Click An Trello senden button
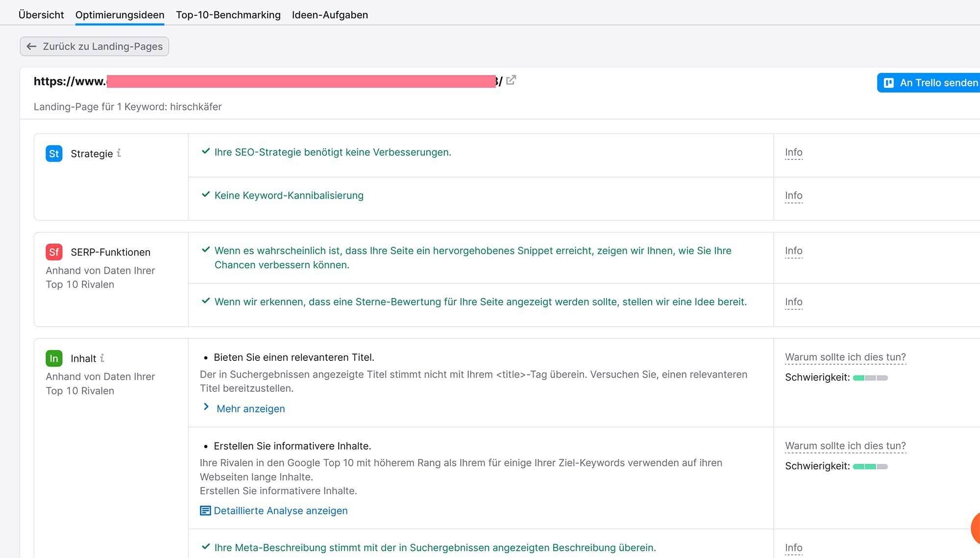Image resolution: width=980 pixels, height=558 pixels. [931, 82]
